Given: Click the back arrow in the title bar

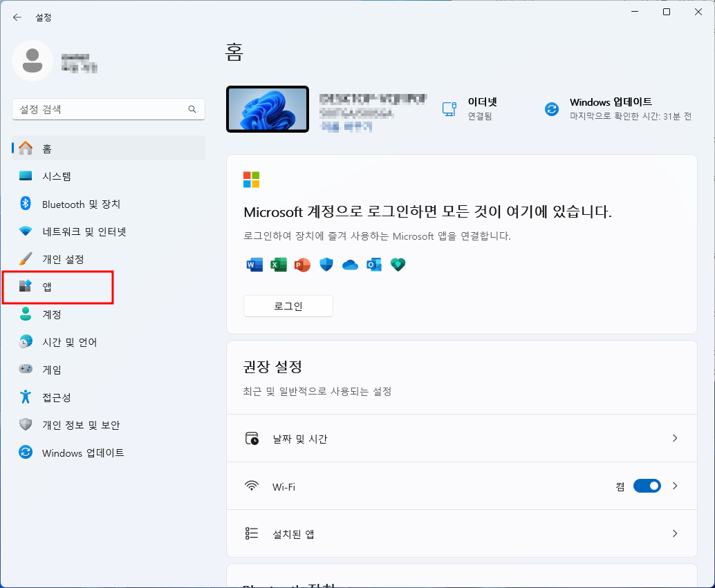Looking at the screenshot, I should pos(17,17).
